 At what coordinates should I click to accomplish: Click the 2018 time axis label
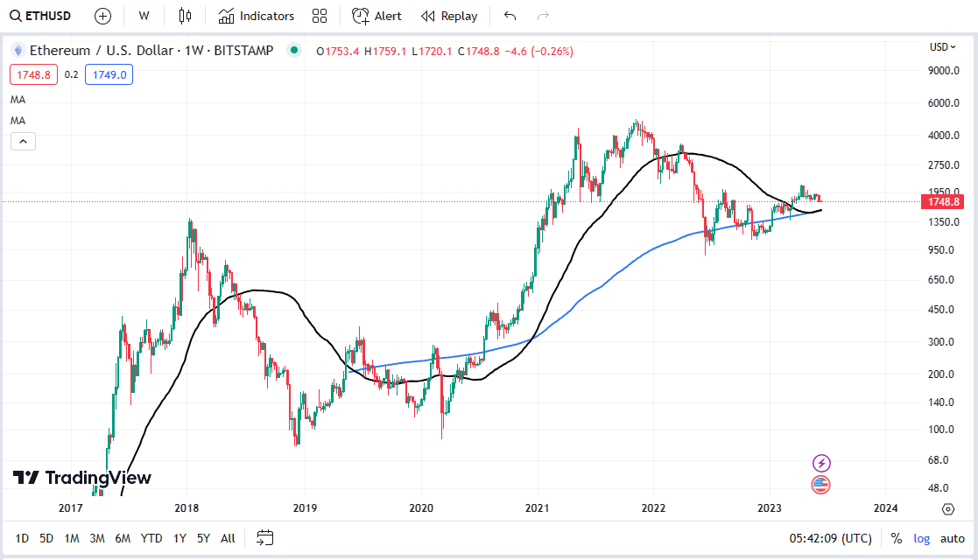186,507
